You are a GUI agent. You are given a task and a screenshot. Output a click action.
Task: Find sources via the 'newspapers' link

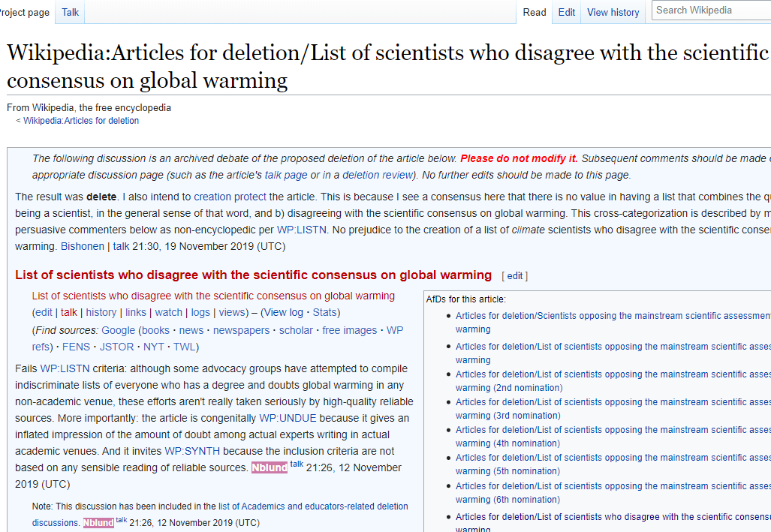(x=242, y=330)
